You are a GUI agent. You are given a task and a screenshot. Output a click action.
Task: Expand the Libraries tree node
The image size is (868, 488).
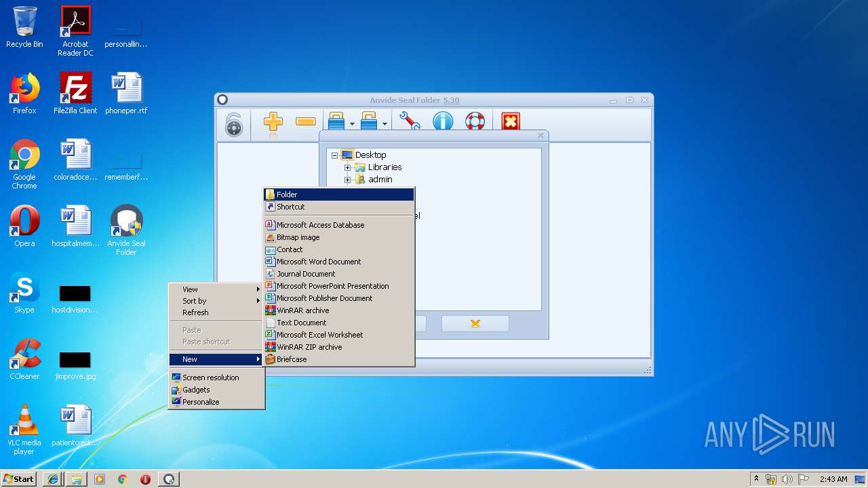point(347,167)
